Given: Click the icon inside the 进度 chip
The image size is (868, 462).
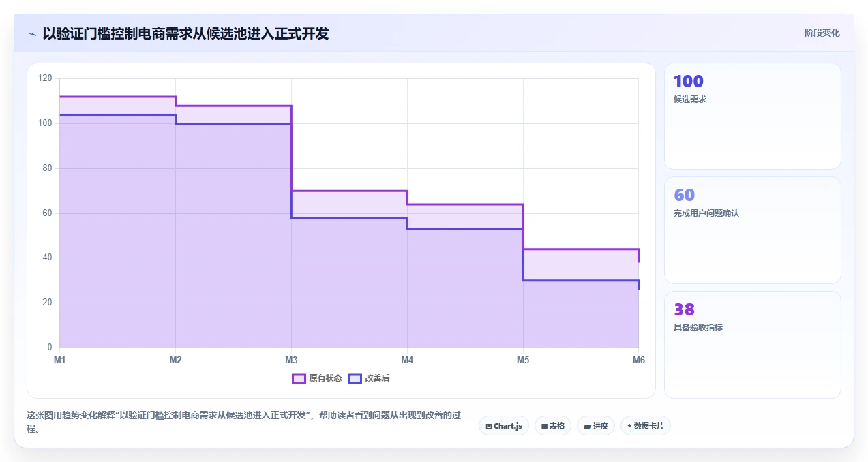Looking at the screenshot, I should point(587,426).
